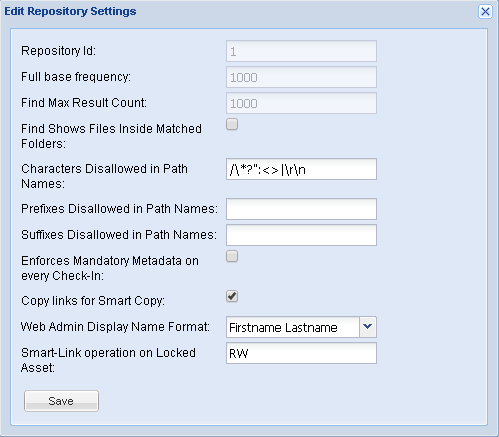Uncheck Copy links for Smart Copy
499x437 pixels.
click(232, 296)
